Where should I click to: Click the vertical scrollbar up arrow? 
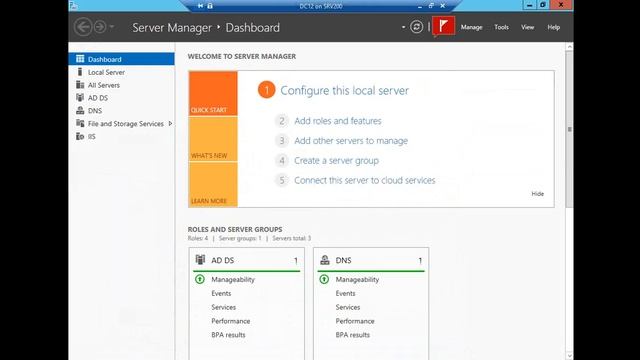point(569,47)
